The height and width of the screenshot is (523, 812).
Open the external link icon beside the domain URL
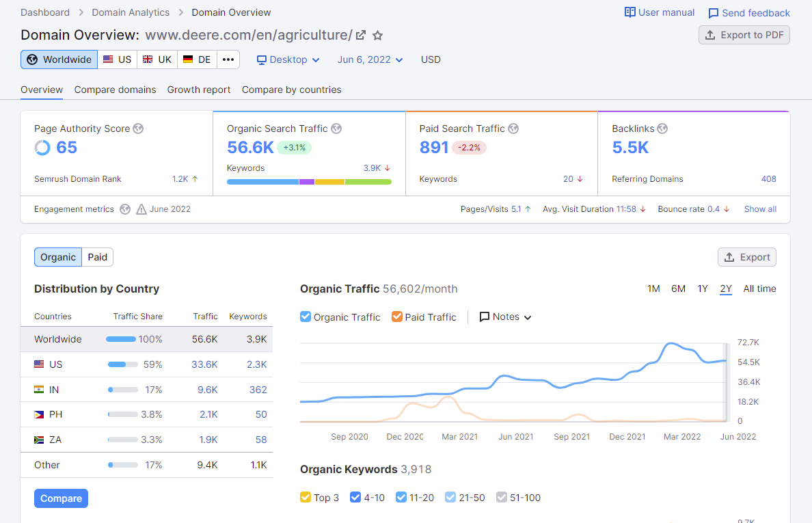361,36
